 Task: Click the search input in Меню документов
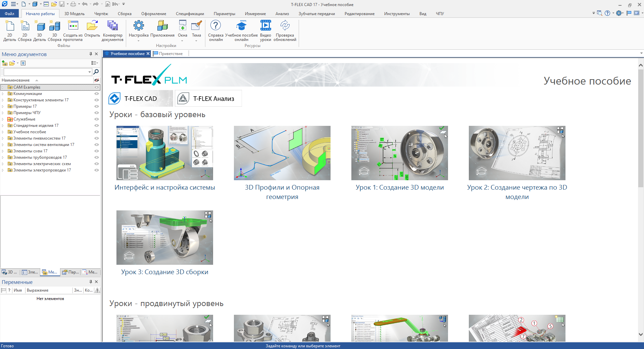(x=45, y=72)
